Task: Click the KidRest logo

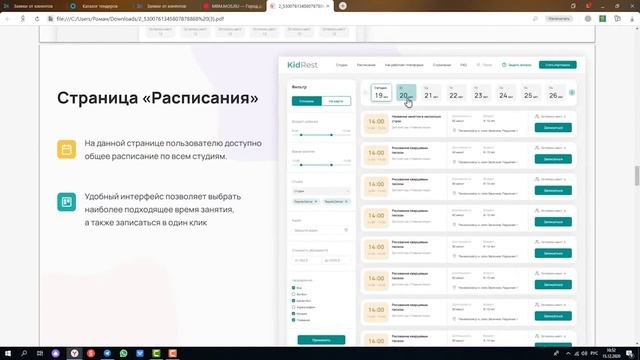Action: [302, 65]
